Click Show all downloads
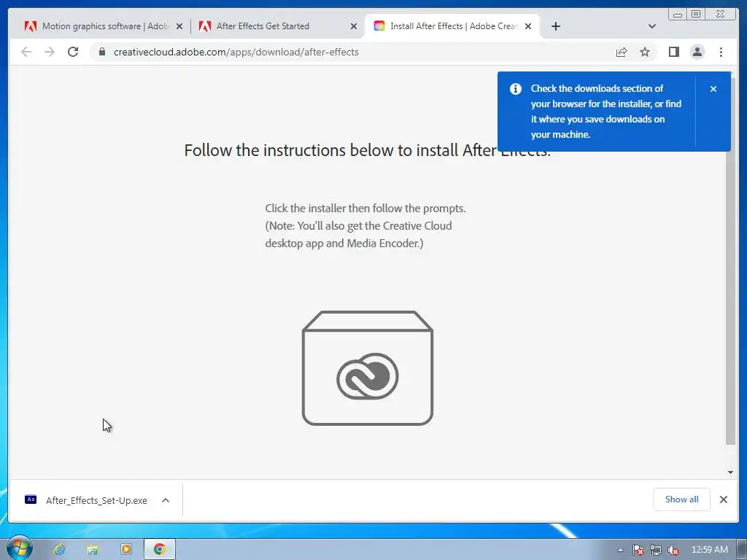 (682, 499)
